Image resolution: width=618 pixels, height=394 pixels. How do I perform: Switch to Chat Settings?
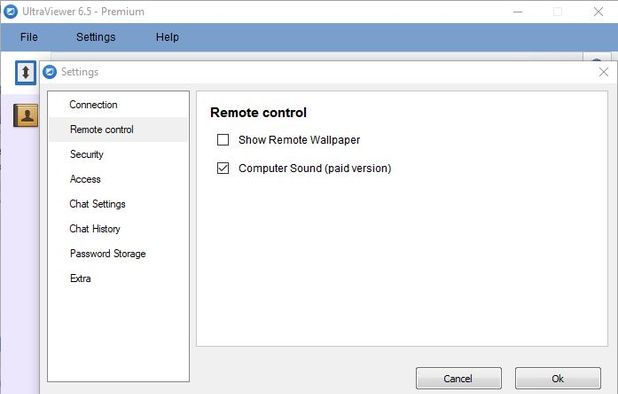tap(118, 204)
